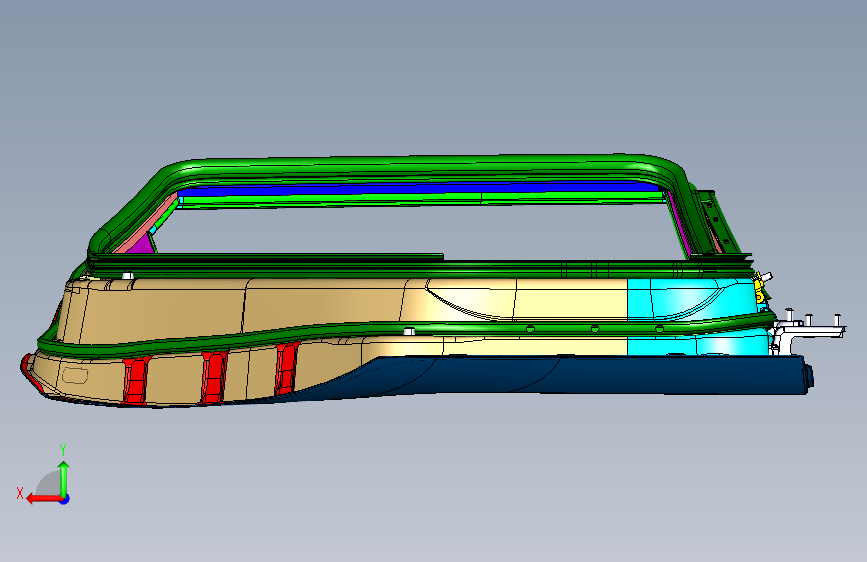Screen dimensions: 867x562
Task: Select the white bracket at the rear end
Action: (x=808, y=330)
